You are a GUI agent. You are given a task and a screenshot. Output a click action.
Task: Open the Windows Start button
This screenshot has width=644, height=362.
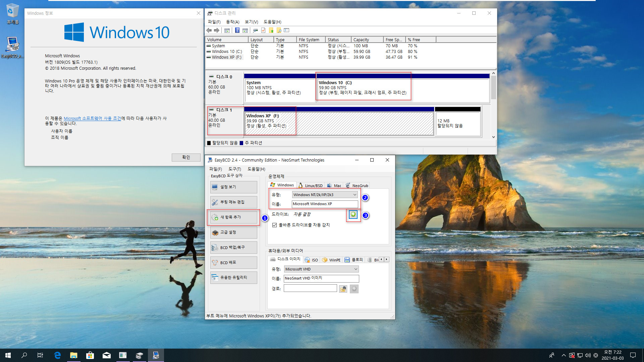8,355
